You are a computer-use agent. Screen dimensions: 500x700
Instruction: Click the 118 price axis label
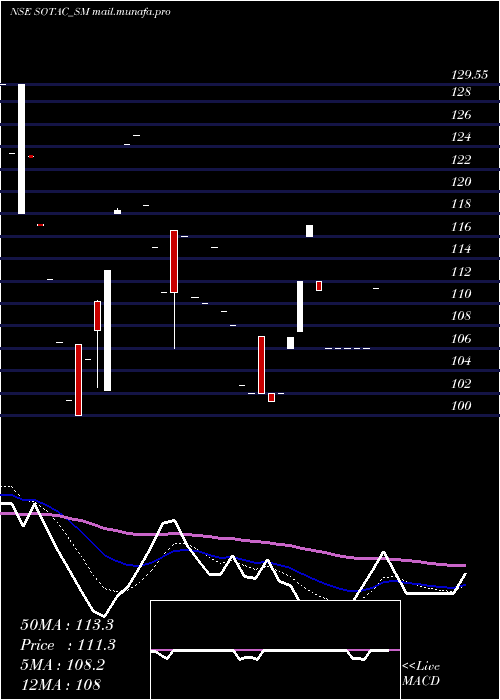point(461,204)
